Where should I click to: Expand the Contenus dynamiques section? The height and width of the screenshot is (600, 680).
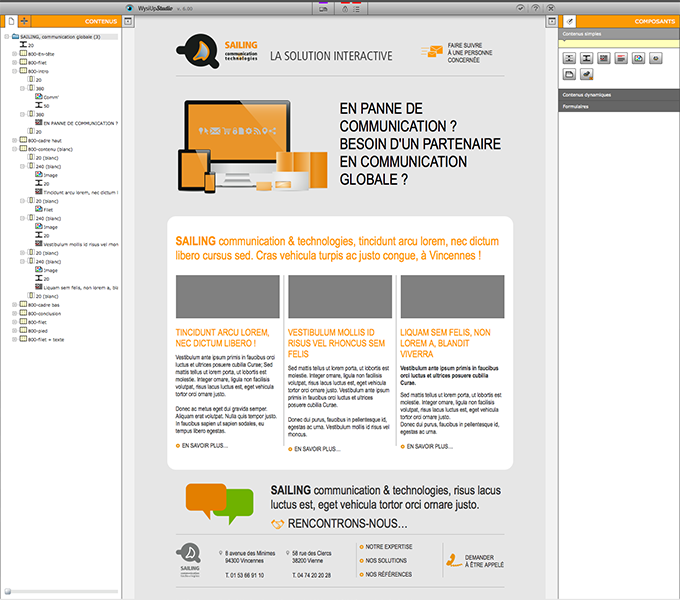(619, 95)
